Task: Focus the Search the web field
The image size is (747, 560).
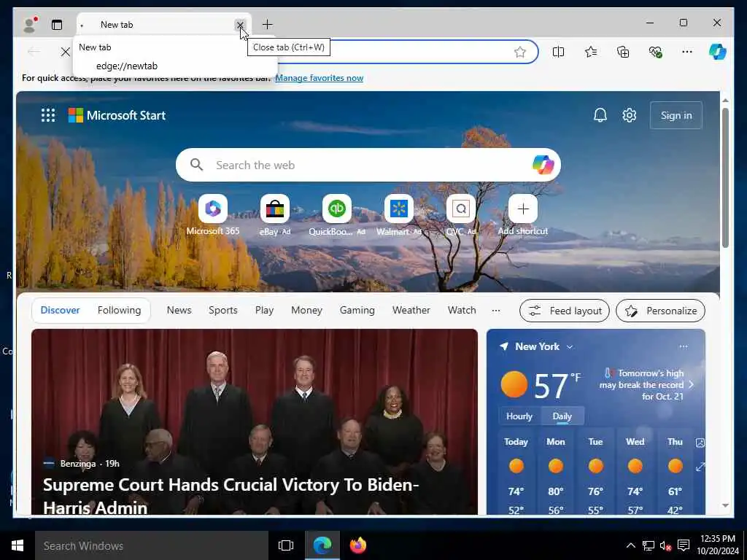Action: coord(368,165)
